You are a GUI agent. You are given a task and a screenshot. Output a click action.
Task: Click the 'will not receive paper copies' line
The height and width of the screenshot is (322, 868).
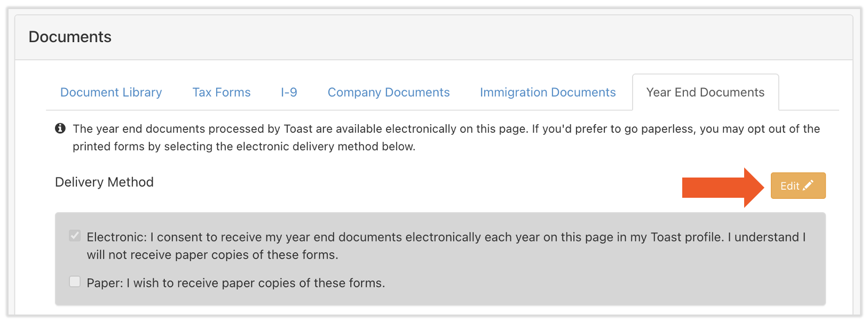coord(212,255)
